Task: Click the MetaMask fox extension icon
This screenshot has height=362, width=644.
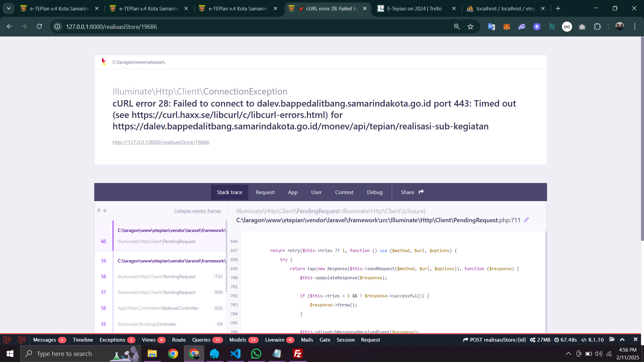Action: click(x=506, y=26)
